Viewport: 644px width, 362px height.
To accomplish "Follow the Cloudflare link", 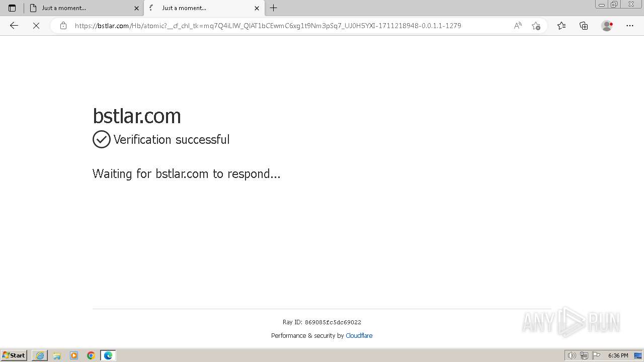I will click(359, 335).
